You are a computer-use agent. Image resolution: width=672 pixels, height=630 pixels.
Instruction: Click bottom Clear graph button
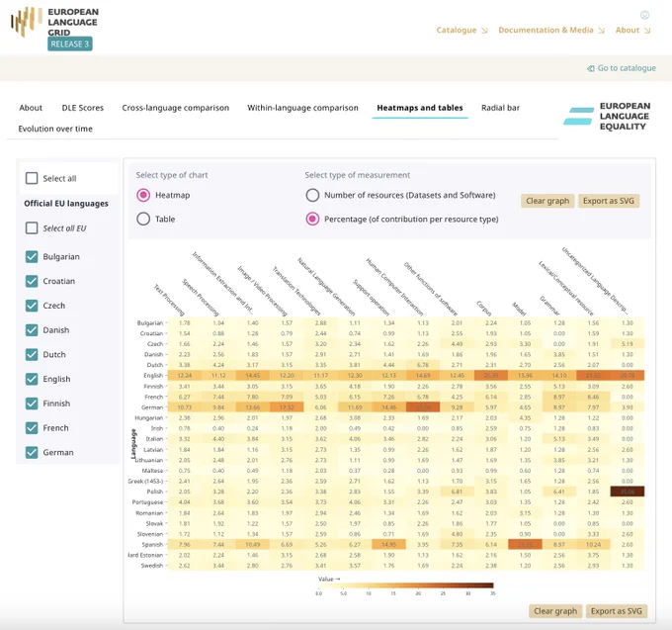tap(555, 611)
